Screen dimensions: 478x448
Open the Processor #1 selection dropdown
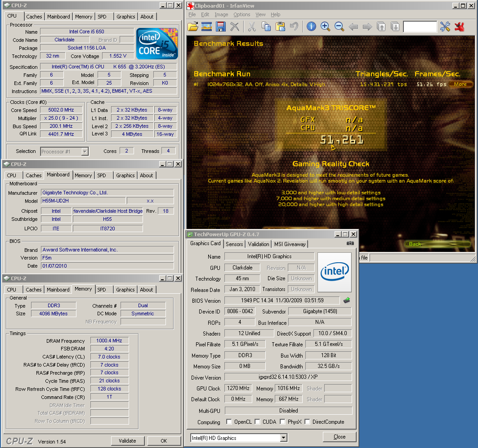[x=85, y=152]
